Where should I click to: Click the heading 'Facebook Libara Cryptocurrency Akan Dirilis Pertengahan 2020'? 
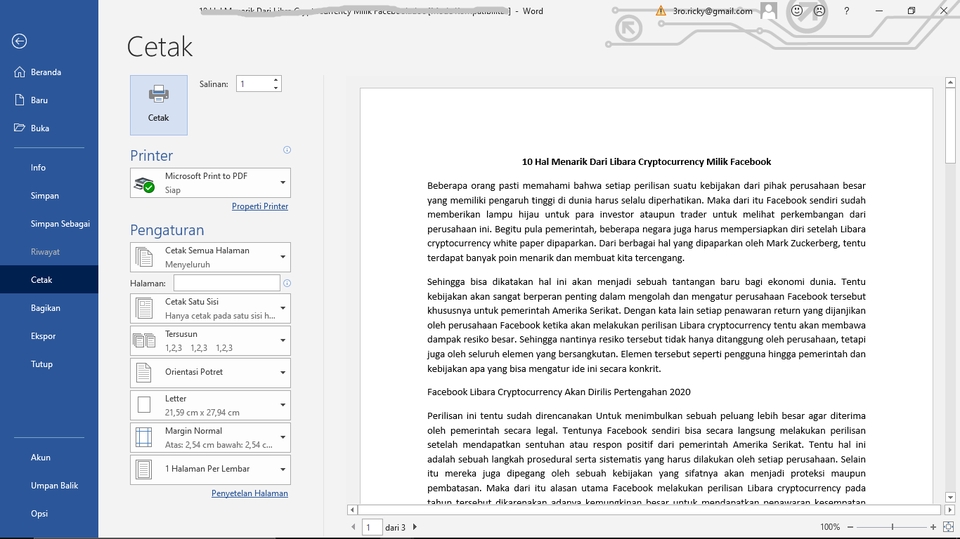pos(559,392)
